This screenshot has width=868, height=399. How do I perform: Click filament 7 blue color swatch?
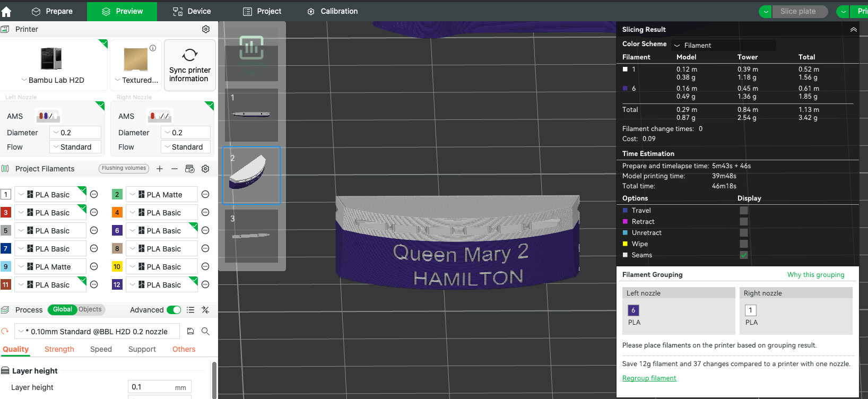pyautogui.click(x=6, y=249)
